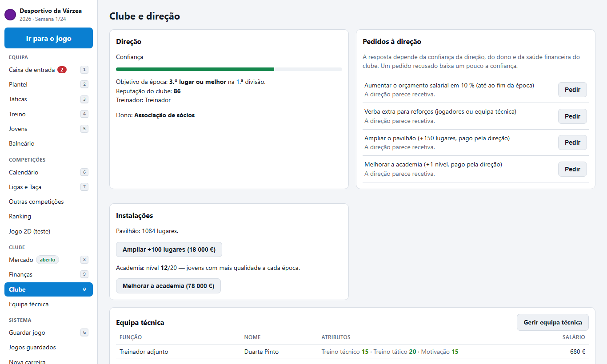Click the 'Associação de sócios' owner name
This screenshot has height=364, width=607.
coord(164,115)
